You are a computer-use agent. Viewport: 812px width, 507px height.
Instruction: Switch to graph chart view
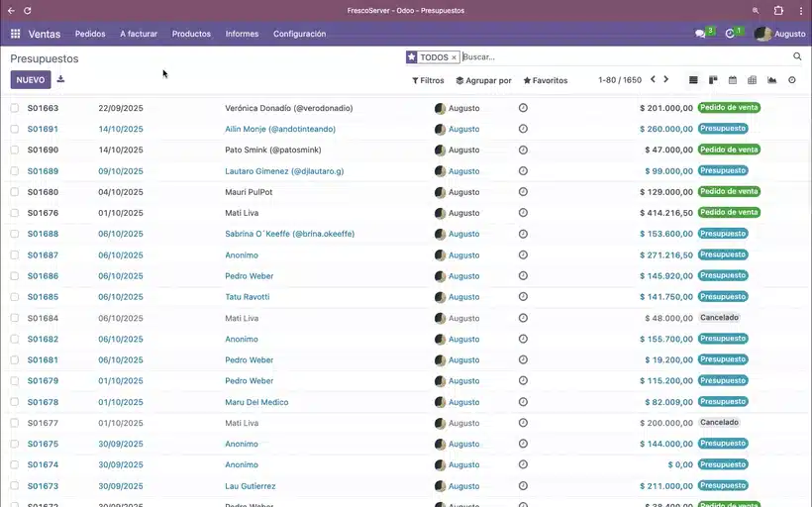tap(772, 80)
